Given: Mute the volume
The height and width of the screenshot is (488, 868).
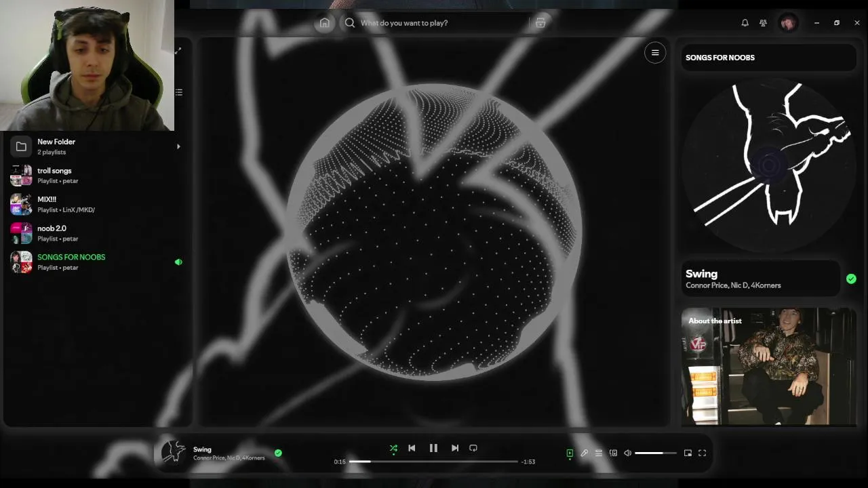Looking at the screenshot, I should [x=628, y=453].
